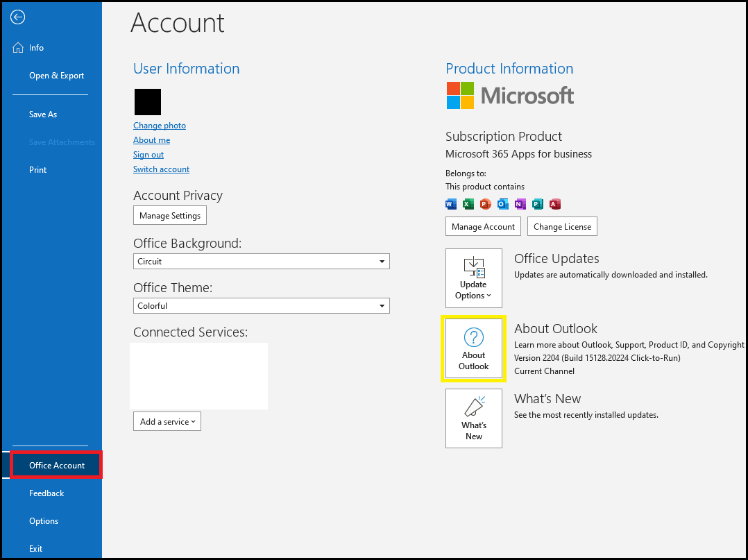Click Switch account link
Viewport: 748px width, 560px height.
(x=161, y=169)
